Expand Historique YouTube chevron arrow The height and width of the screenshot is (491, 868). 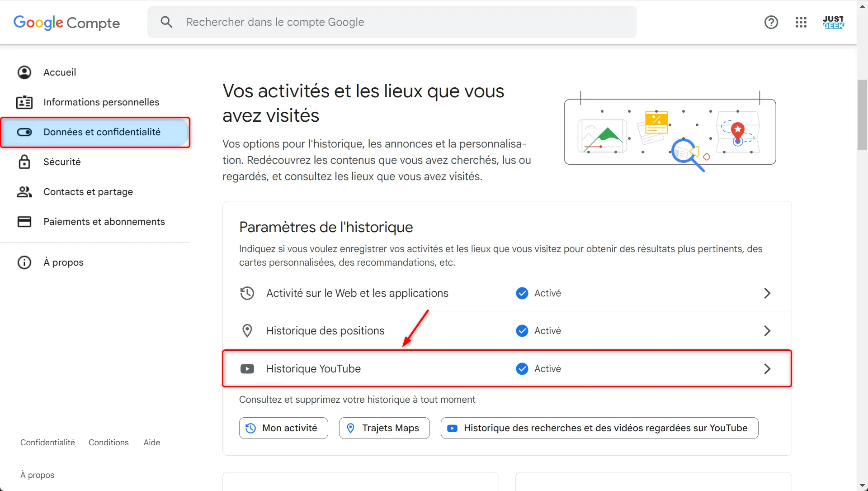pyautogui.click(x=767, y=369)
